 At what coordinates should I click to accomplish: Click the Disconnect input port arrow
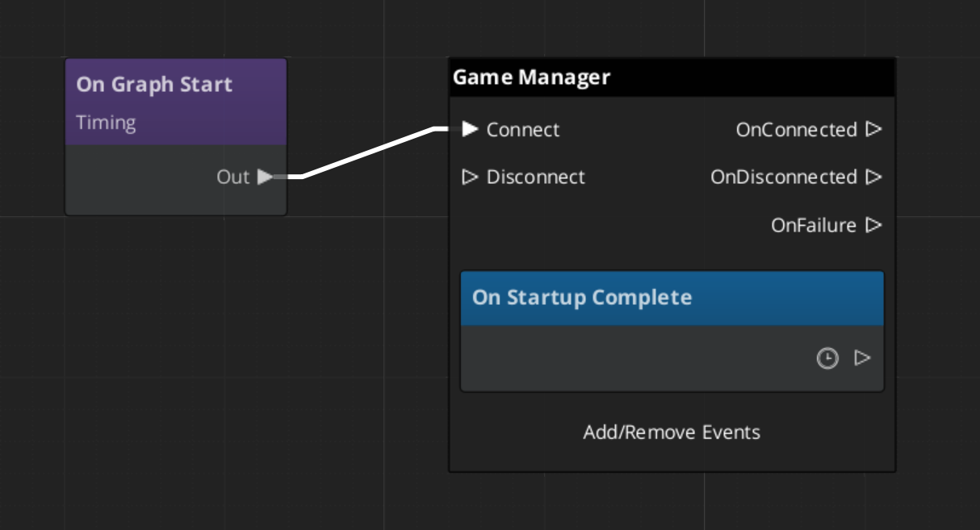pos(470,177)
